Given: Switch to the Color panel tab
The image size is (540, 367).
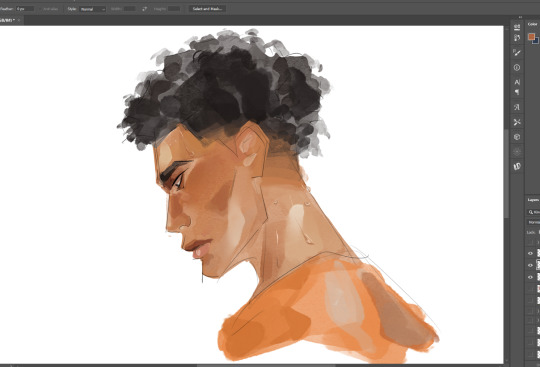Looking at the screenshot, I should click(532, 24).
